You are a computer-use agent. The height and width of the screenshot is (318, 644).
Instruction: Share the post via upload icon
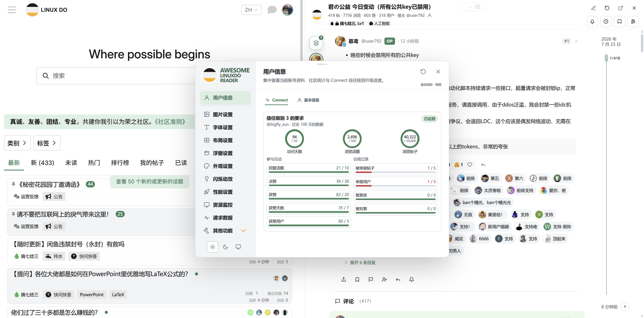[x=344, y=279]
